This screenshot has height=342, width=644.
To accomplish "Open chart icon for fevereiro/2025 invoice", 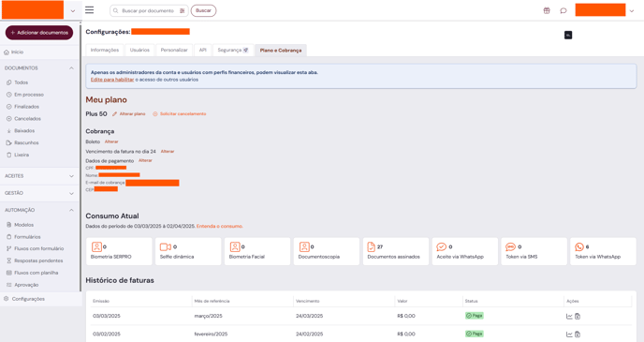I will click(x=569, y=335).
